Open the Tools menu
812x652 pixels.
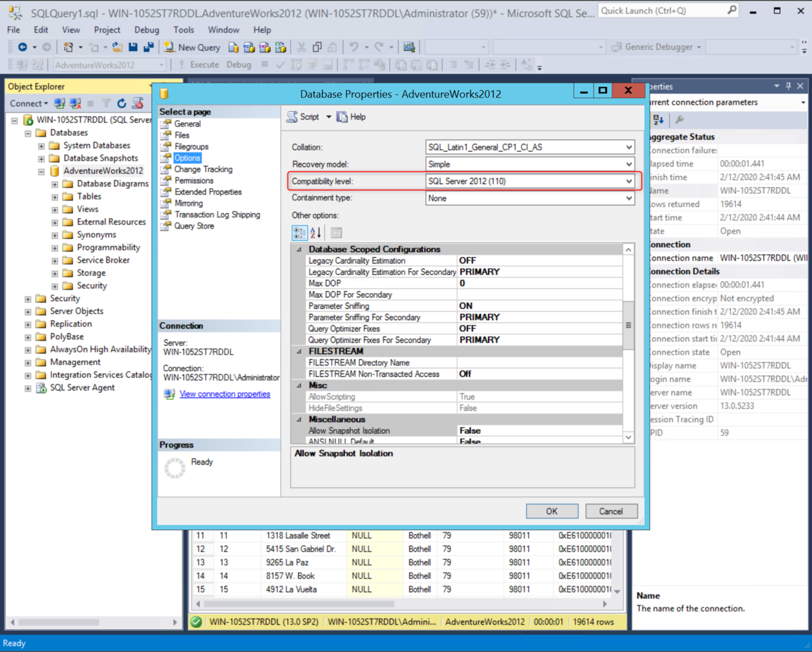[183, 30]
